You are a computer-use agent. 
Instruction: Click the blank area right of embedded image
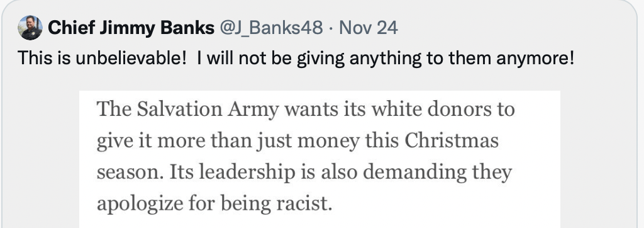coord(597,159)
